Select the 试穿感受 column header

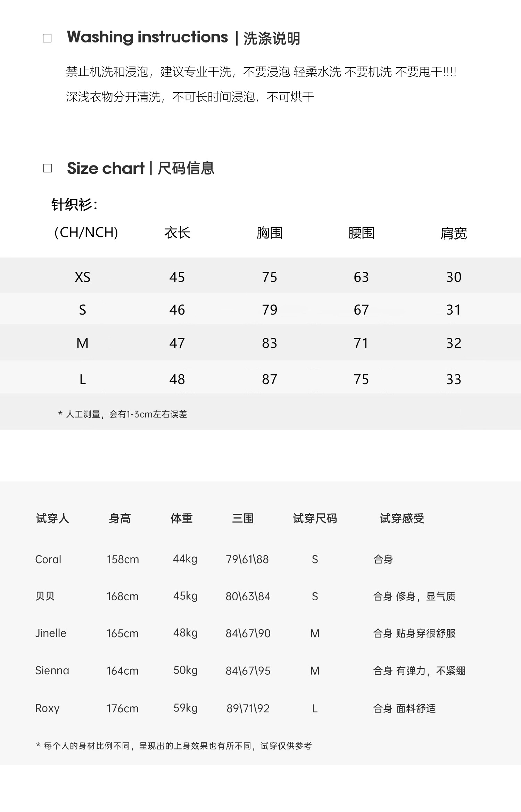[402, 518]
